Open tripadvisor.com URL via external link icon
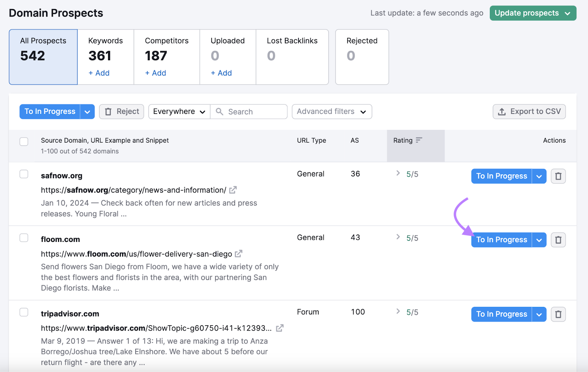 (x=279, y=328)
